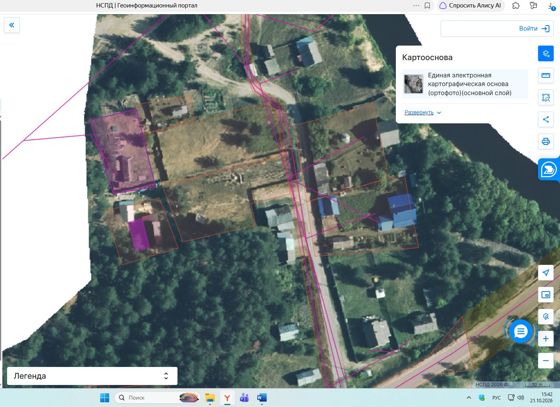Image resolution: width=560 pixels, height=407 pixels.
Task: Open Yandex Browser from the taskbar
Action: pos(227,397)
